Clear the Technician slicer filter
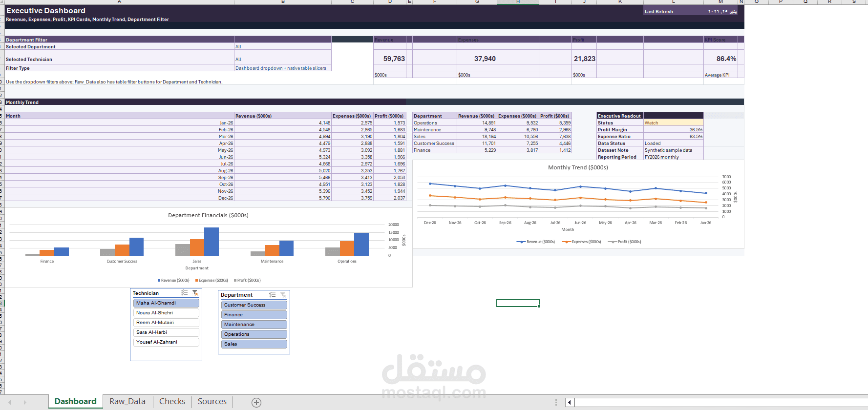 [x=195, y=293]
